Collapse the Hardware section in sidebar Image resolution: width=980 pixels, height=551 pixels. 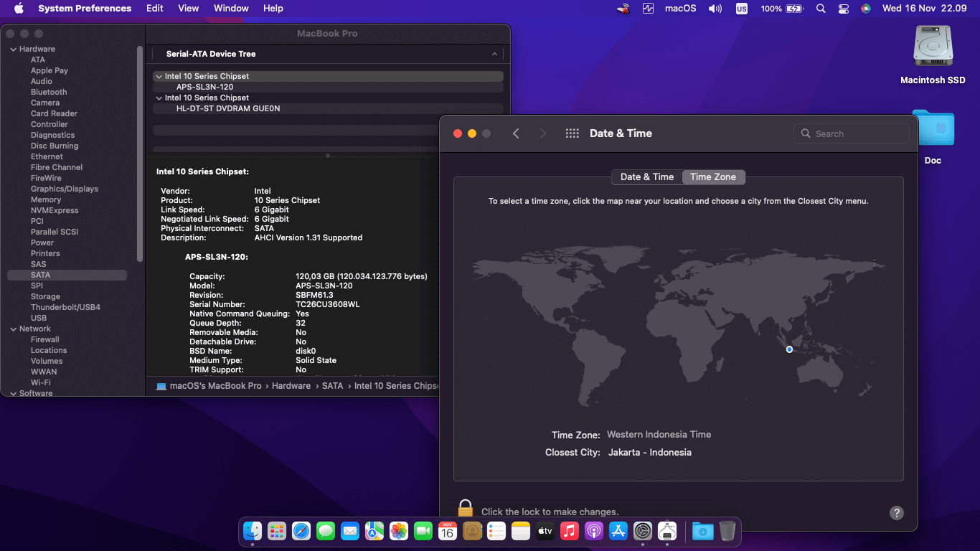(13, 49)
